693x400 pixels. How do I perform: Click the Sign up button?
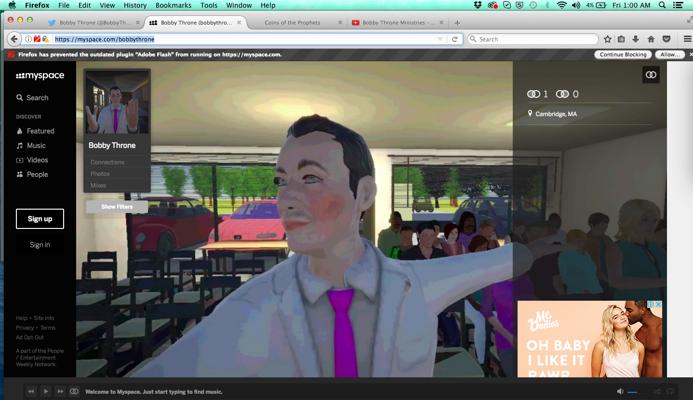40,219
